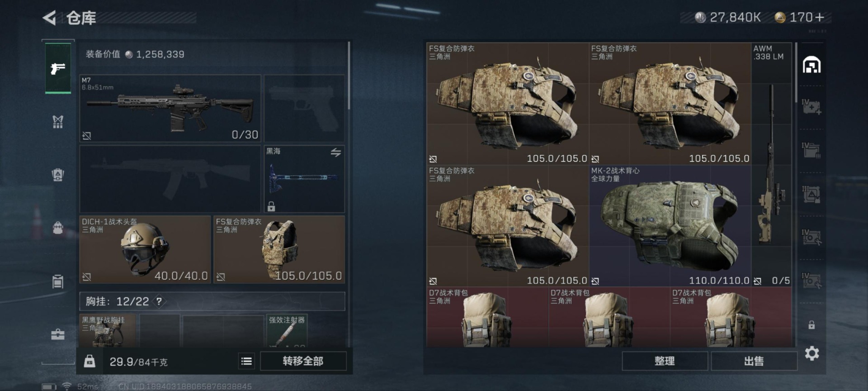The height and width of the screenshot is (391, 868).
Task: Open the stash settings gear icon
Action: pyautogui.click(x=812, y=353)
